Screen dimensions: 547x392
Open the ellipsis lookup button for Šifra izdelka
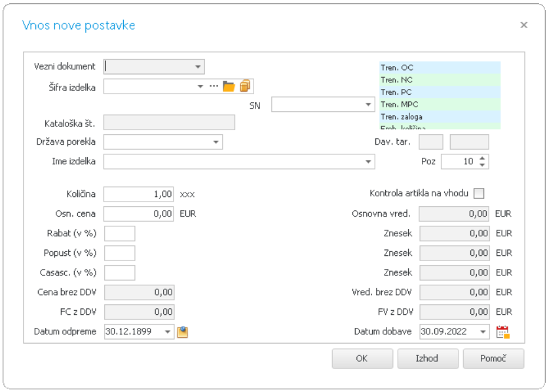(214, 86)
